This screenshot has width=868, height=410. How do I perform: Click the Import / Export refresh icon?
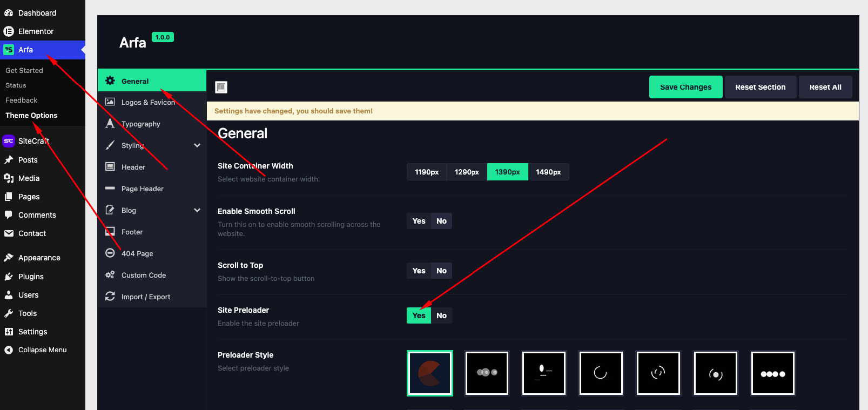pos(110,296)
